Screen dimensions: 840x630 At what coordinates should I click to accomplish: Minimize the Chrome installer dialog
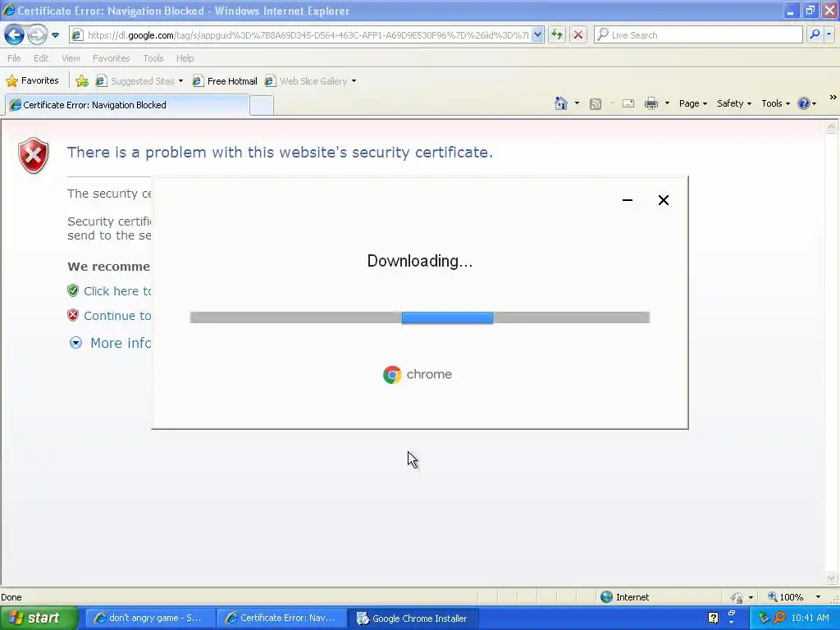click(628, 200)
